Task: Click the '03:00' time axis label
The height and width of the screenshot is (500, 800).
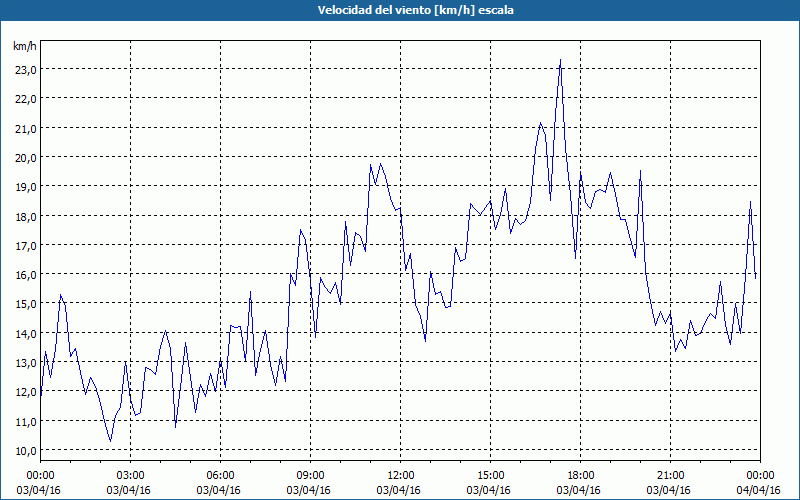Action: point(131,476)
